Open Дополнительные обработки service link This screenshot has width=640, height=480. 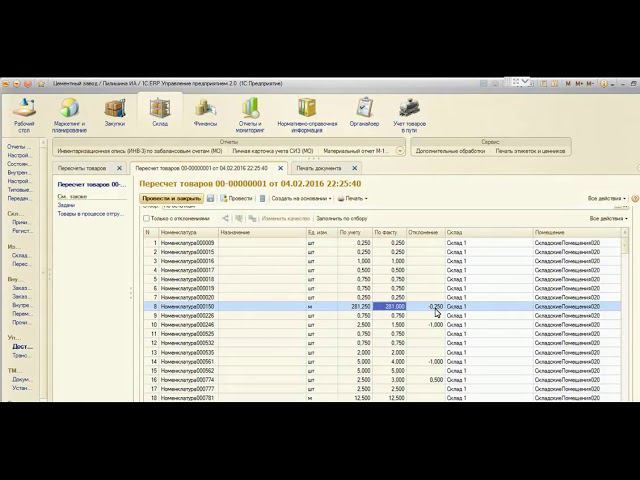450,151
